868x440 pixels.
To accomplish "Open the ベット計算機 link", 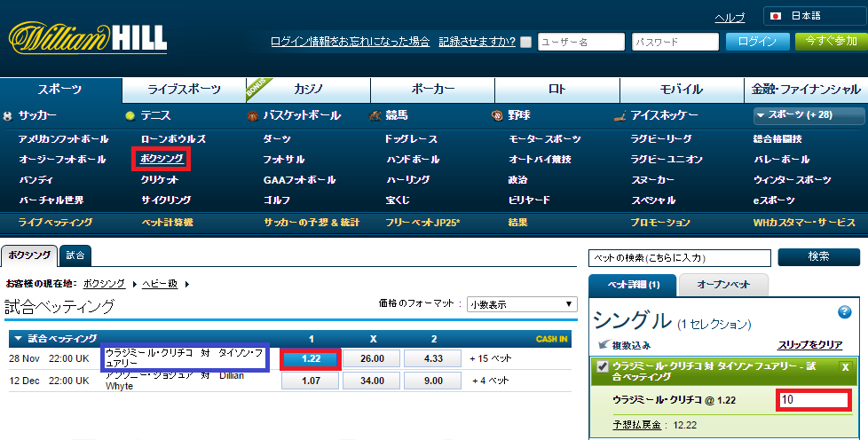I will point(167,223).
